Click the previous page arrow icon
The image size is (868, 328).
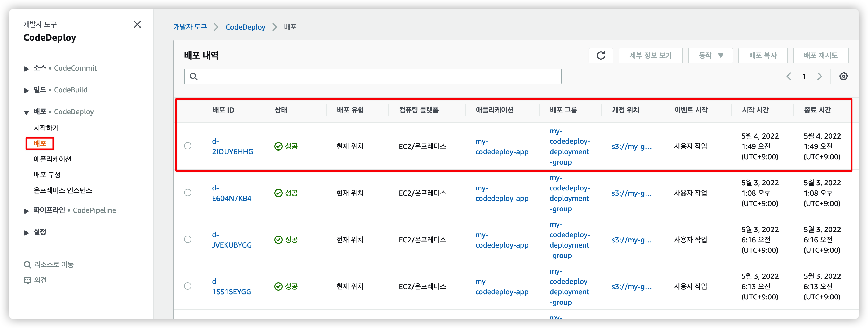tap(789, 77)
